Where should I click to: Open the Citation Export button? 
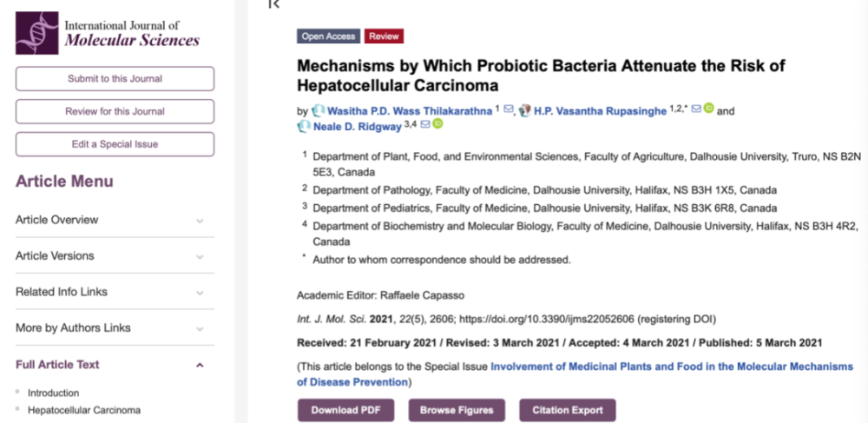[x=568, y=410]
